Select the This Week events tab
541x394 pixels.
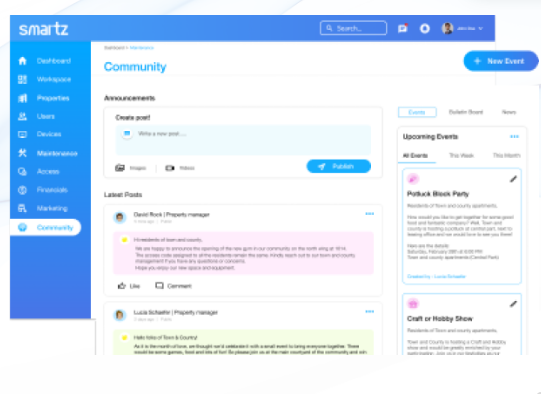tap(461, 156)
